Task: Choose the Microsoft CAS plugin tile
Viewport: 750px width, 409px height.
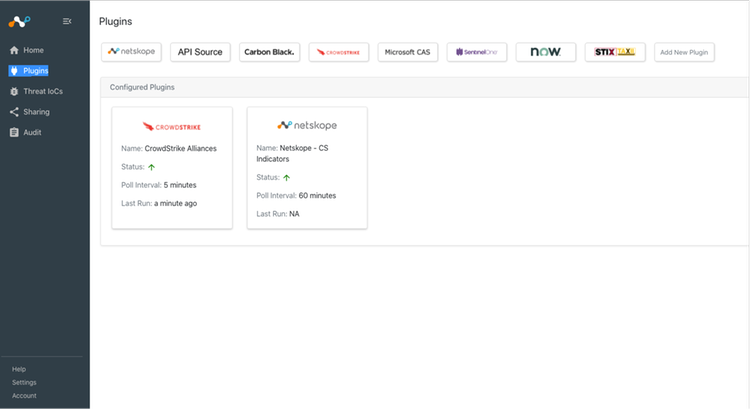Action: tap(408, 52)
